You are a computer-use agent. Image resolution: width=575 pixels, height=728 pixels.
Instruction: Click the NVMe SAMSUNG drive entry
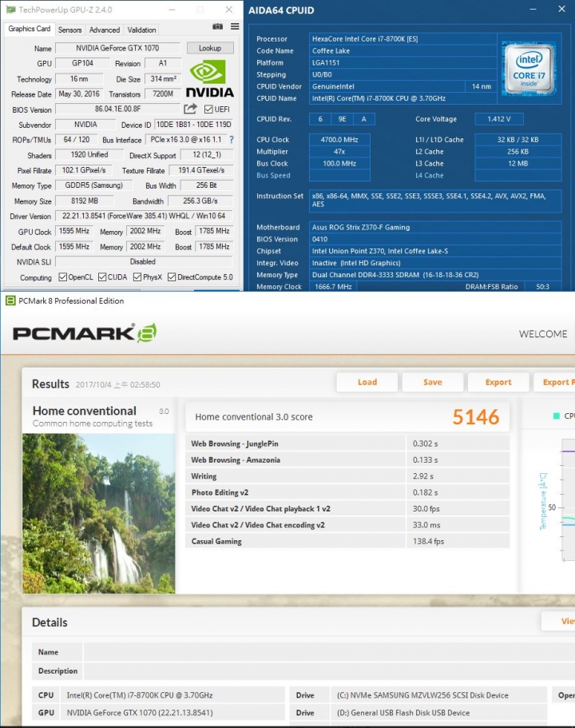click(438, 695)
